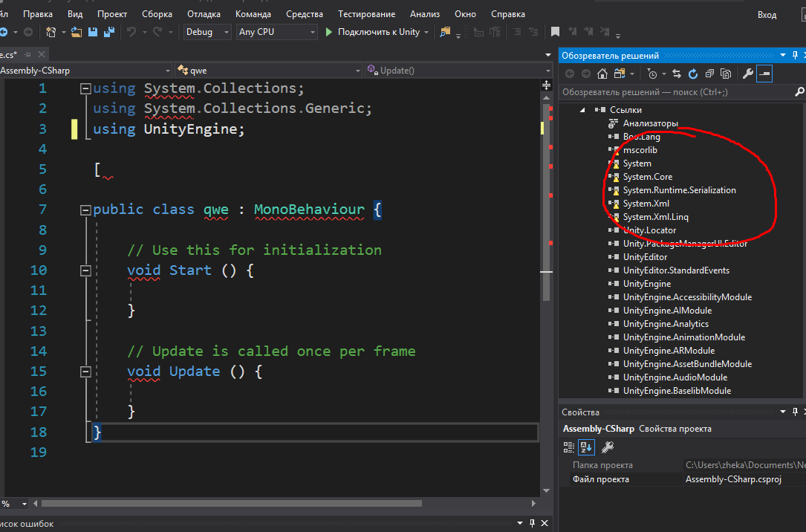
Task: Click the Collapse All icon in Solution Explorer
Action: [x=709, y=74]
